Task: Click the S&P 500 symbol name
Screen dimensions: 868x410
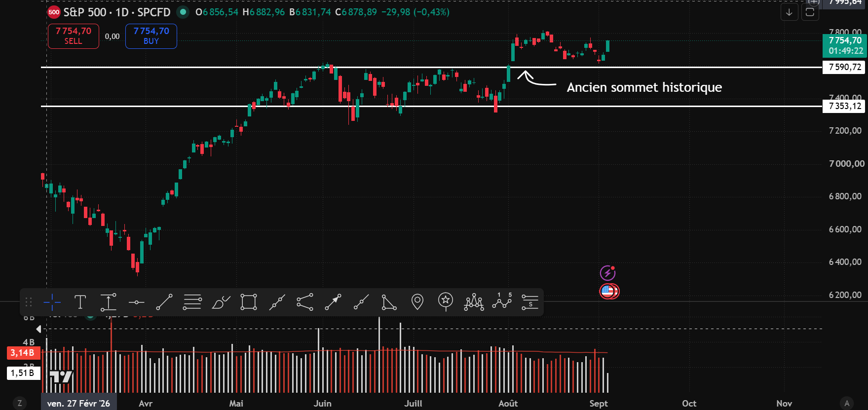Action: [85, 12]
